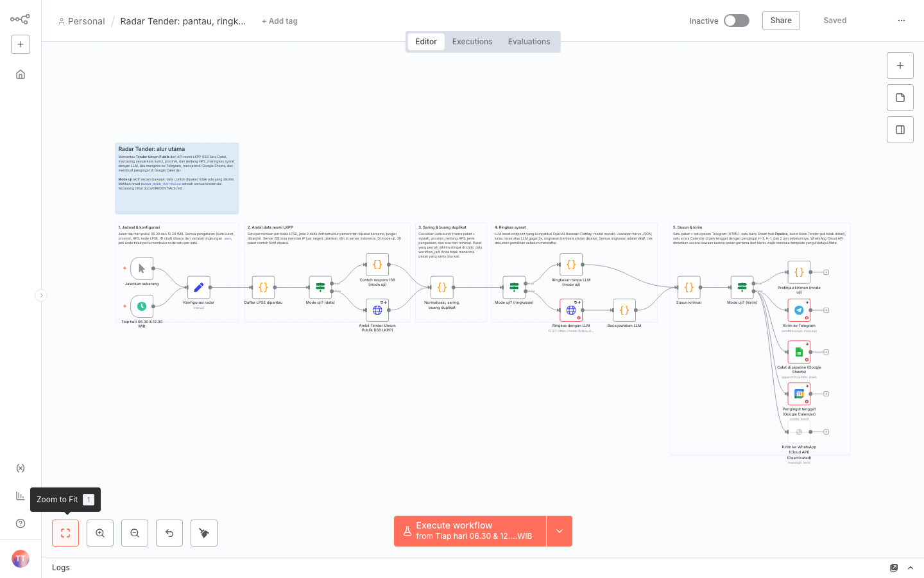Switch to the Executions tab
This screenshot has width=924, height=578.
click(472, 42)
